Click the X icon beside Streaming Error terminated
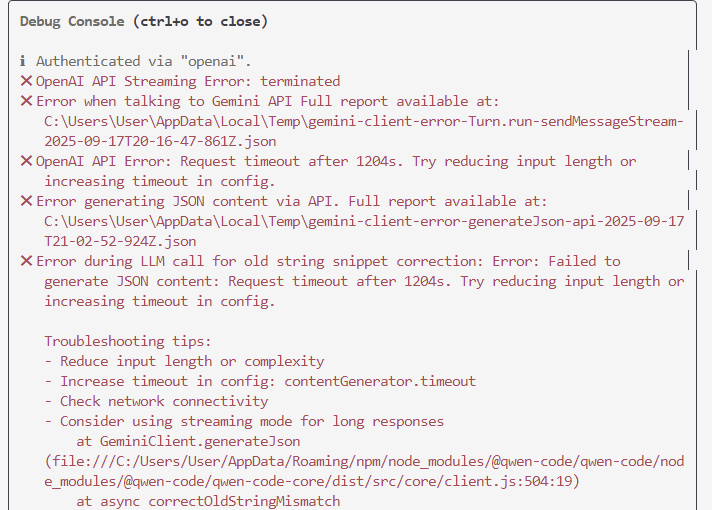The image size is (712, 510). (26, 81)
